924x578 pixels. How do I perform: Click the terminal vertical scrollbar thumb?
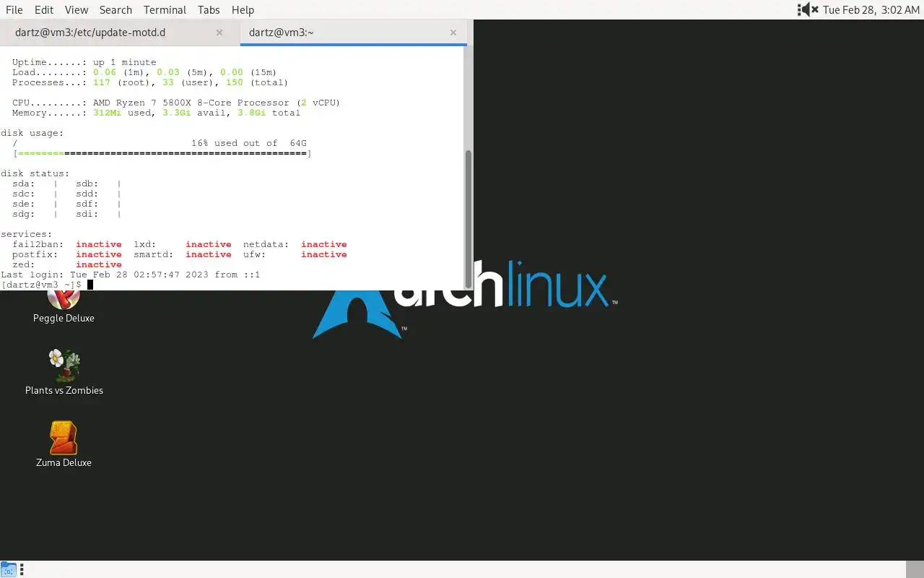(468, 219)
